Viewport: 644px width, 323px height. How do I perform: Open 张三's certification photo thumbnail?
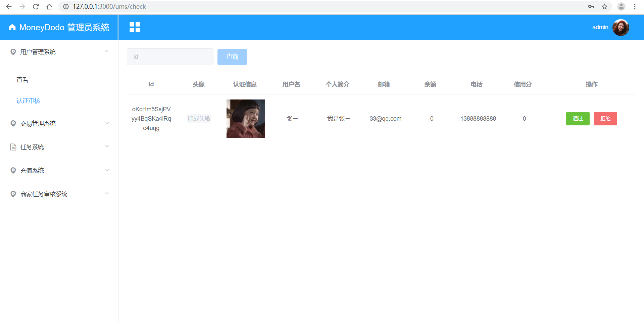(x=246, y=119)
